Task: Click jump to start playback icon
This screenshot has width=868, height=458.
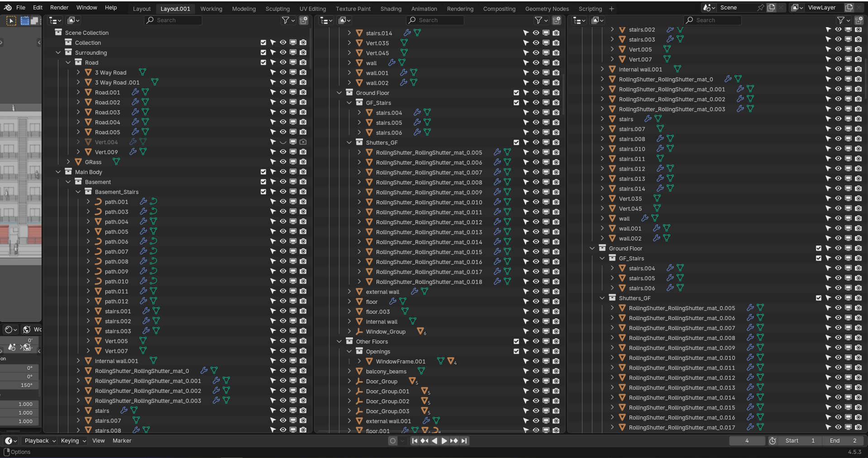Action: [x=415, y=441]
